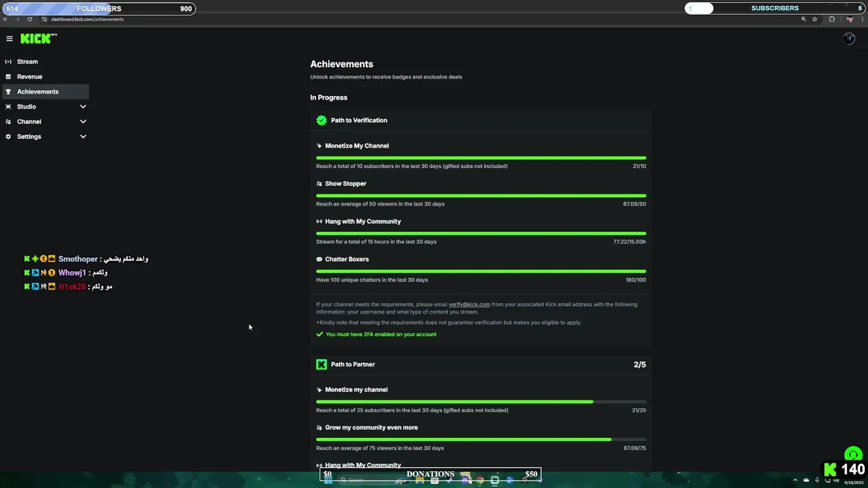Screen dimensions: 868x488
Task: Click the 77.22/15.00h streaming hours value
Action: [630, 242]
